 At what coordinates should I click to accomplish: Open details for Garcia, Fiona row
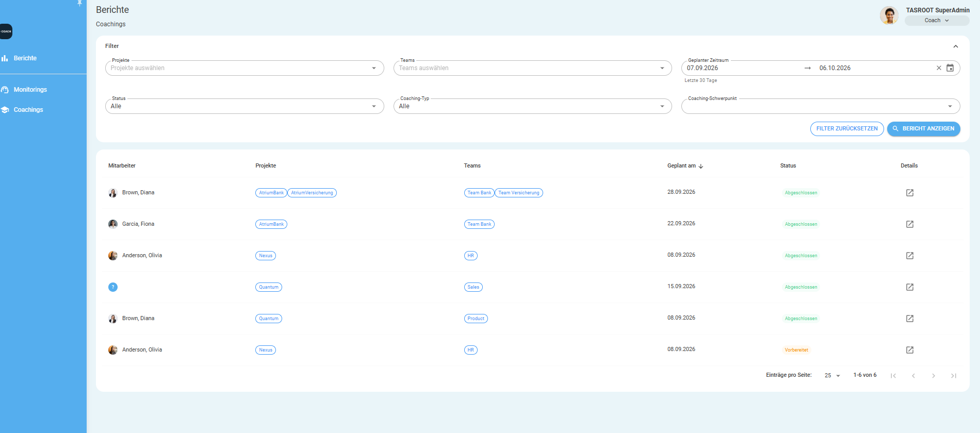(909, 224)
